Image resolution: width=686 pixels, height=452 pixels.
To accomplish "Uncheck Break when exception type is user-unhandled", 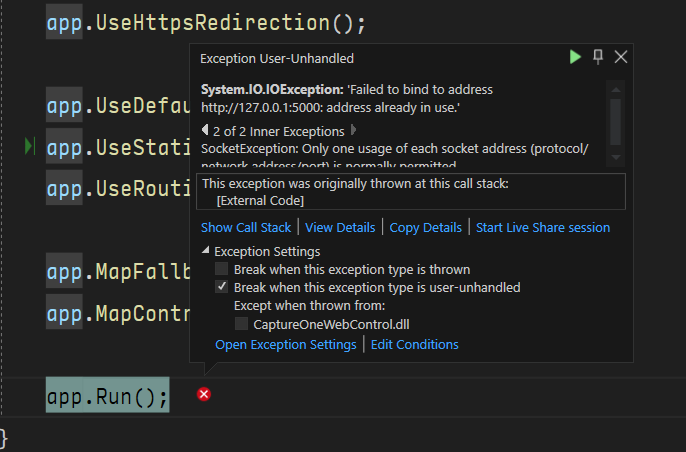I will [222, 287].
